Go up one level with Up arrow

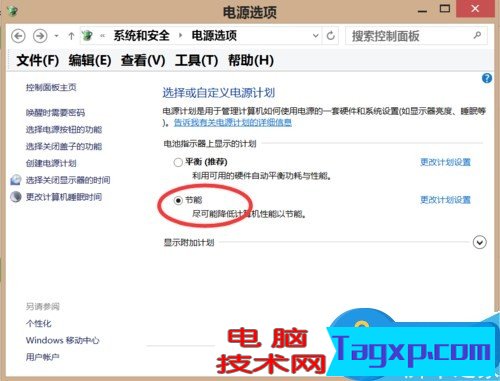point(71,36)
